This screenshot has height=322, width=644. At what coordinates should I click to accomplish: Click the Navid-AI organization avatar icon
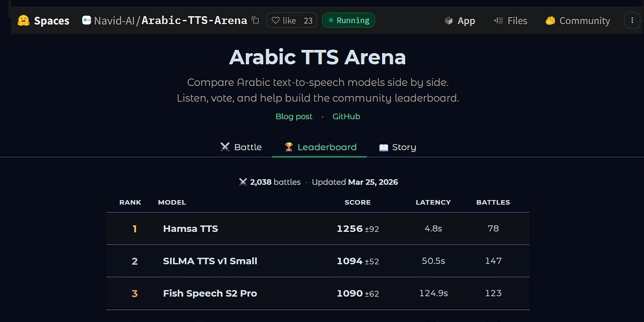[x=86, y=20]
